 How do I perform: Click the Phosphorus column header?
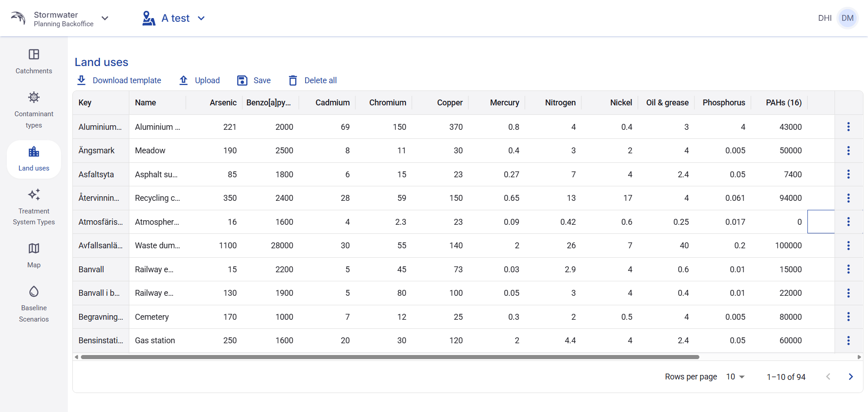(724, 103)
